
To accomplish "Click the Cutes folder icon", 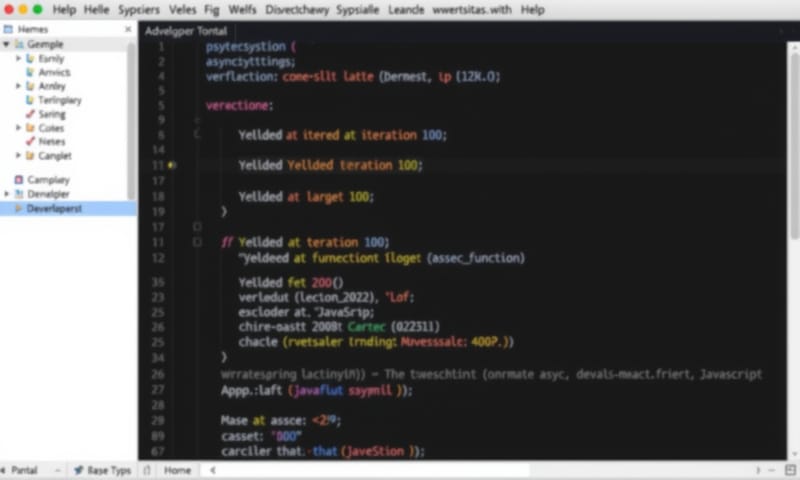I will (30, 128).
